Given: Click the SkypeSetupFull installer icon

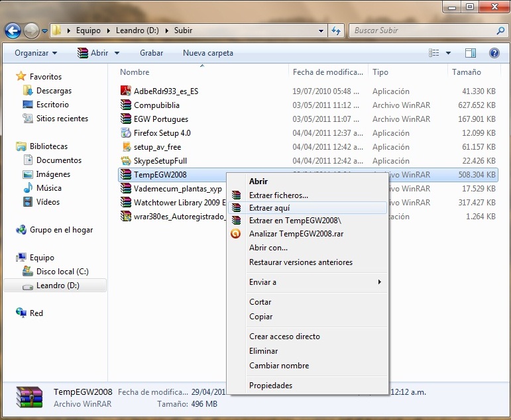Looking at the screenshot, I should click(126, 160).
